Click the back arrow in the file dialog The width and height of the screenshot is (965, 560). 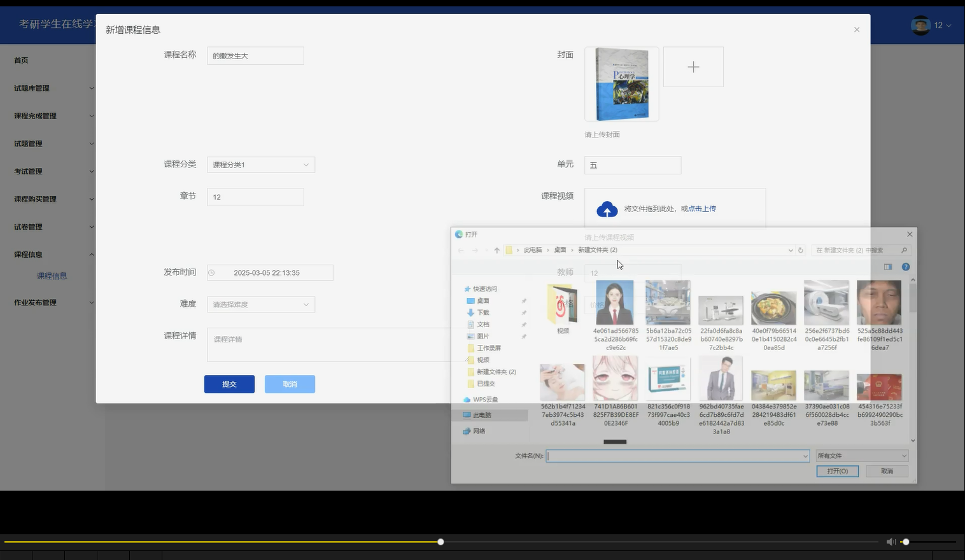click(x=461, y=250)
